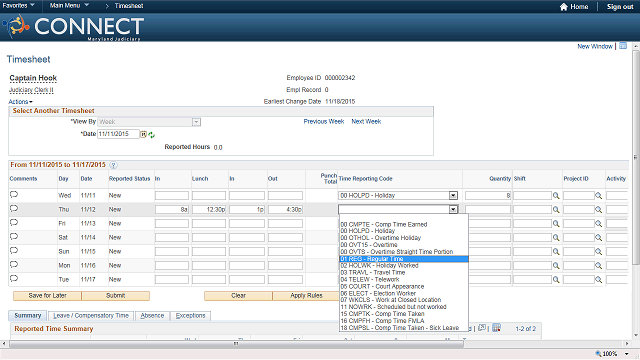Click the CONNECT Maryland Judiciary logo

(x=73, y=27)
